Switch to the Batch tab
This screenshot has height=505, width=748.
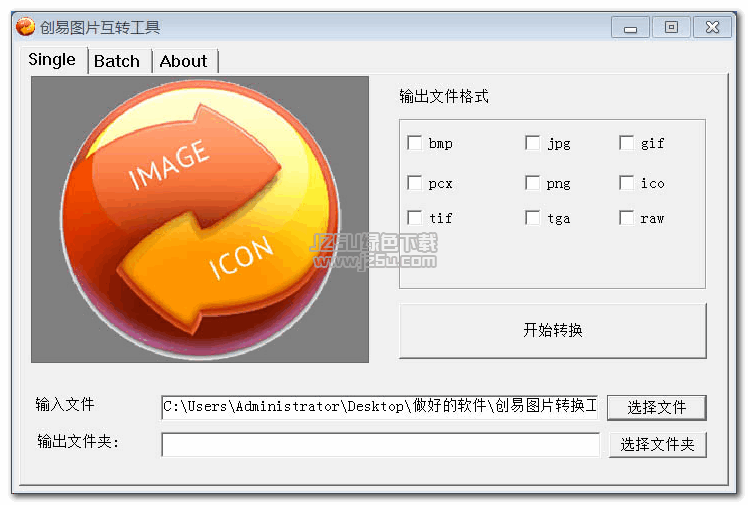click(x=117, y=61)
